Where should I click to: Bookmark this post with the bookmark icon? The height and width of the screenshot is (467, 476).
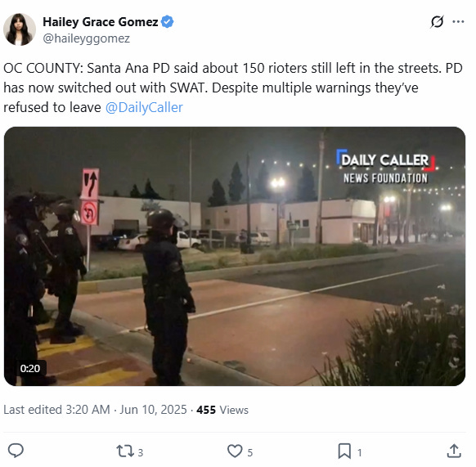[344, 451]
